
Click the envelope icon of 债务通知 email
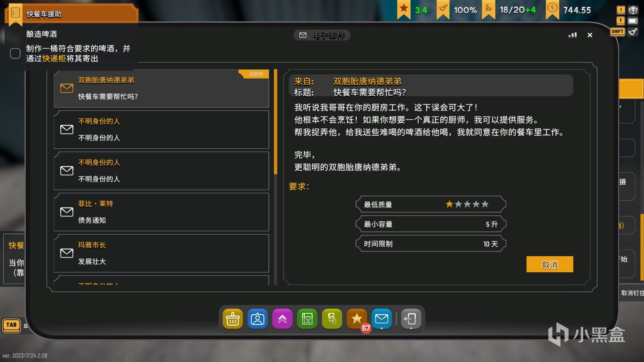click(x=67, y=212)
